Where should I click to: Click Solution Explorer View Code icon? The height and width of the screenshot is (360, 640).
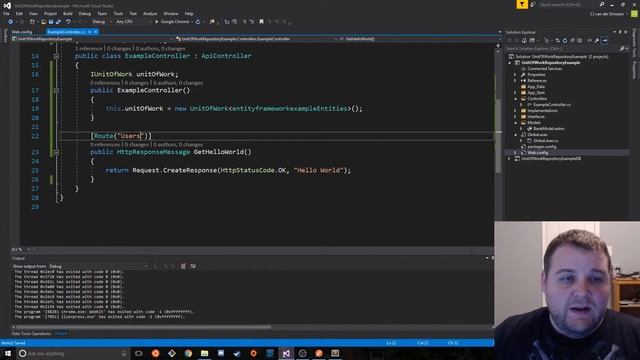tap(589, 40)
